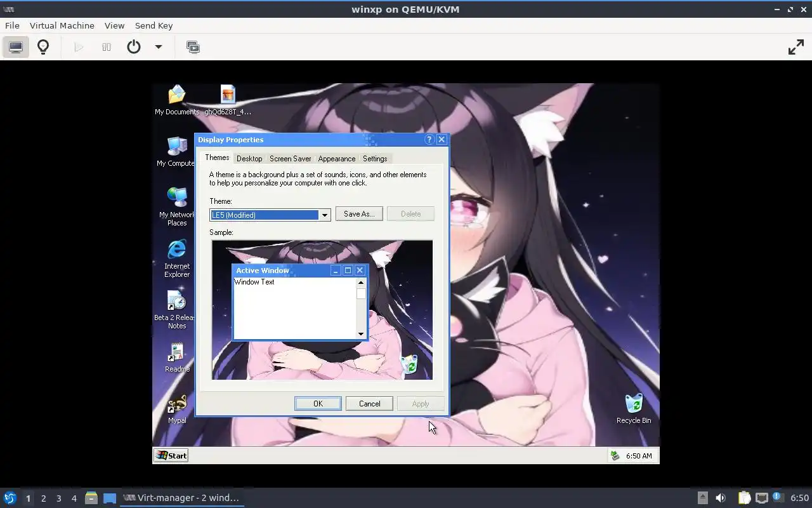Show the graphical console view icon
812x508 pixels.
click(16, 47)
